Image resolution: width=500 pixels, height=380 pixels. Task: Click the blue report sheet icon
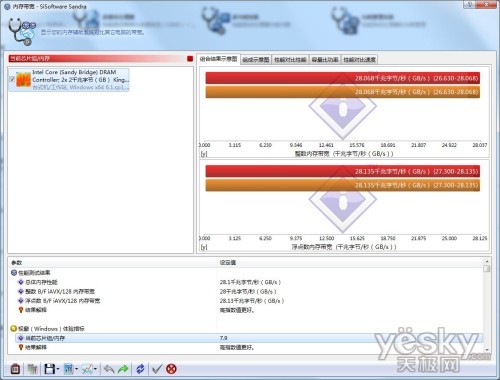point(68,369)
